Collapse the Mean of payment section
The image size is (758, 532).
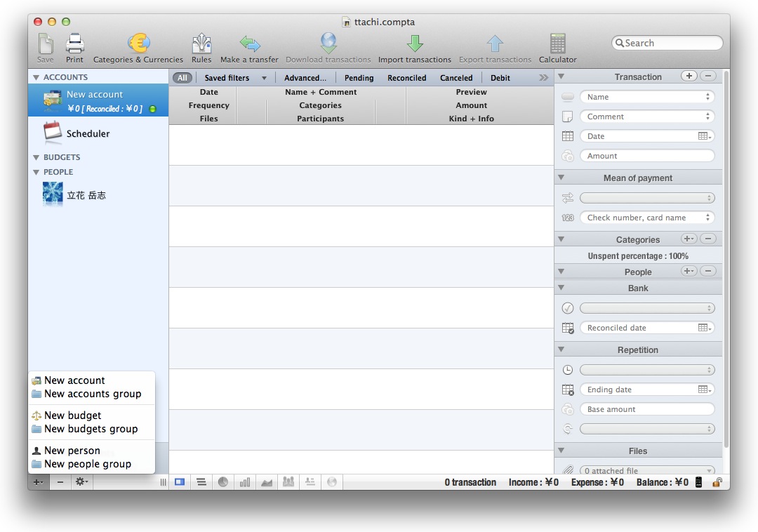click(561, 178)
